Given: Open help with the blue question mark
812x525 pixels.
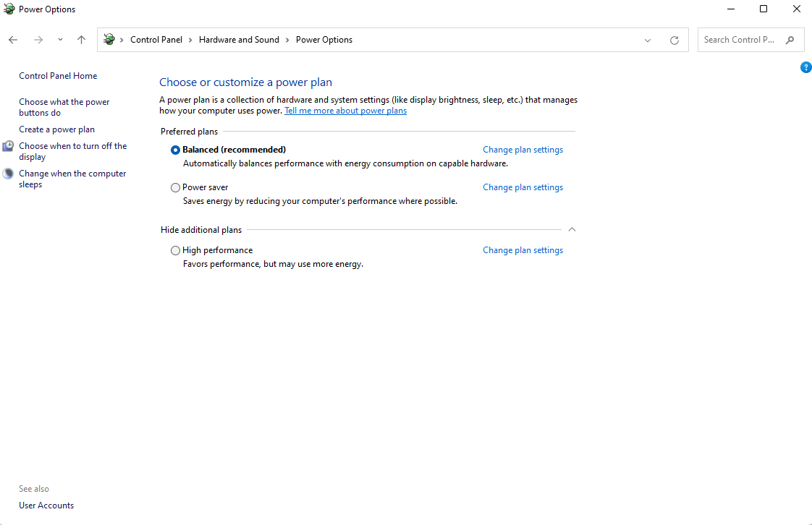Looking at the screenshot, I should point(805,67).
